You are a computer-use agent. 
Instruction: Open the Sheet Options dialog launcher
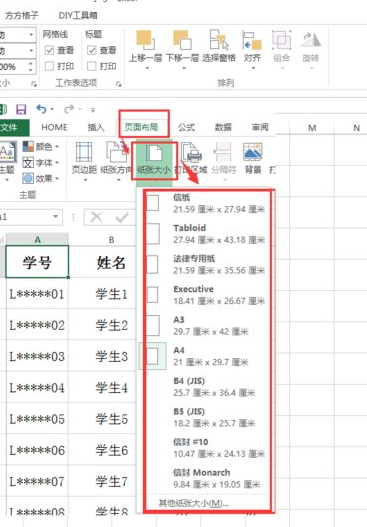(118, 84)
